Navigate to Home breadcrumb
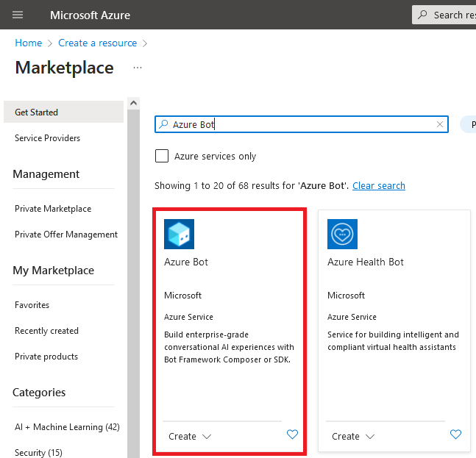Screen dimensions: 476x458 click(29, 43)
